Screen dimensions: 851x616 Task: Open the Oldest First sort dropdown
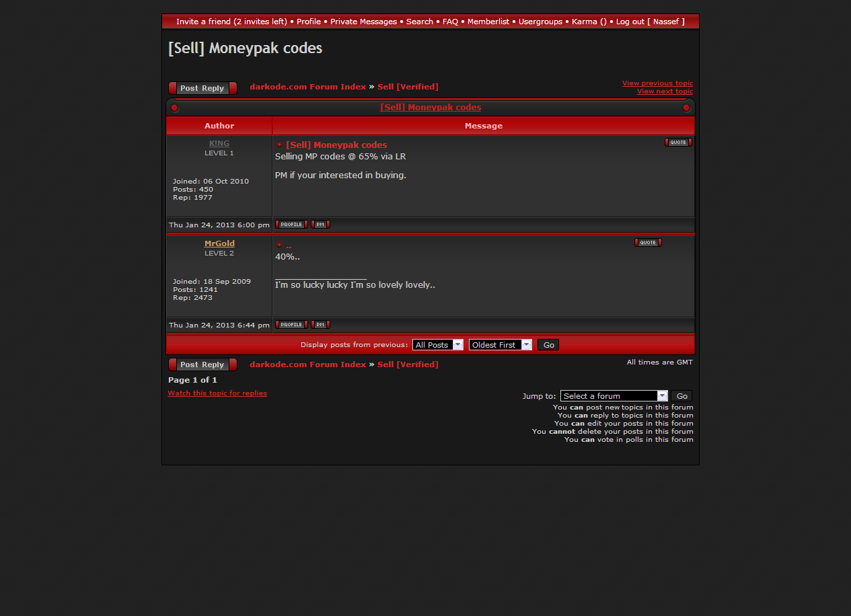[x=500, y=345]
